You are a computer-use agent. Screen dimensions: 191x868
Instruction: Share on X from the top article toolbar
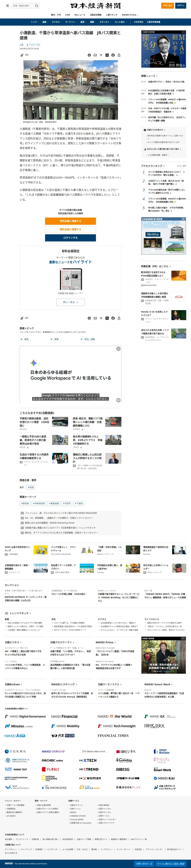[x=107, y=55]
